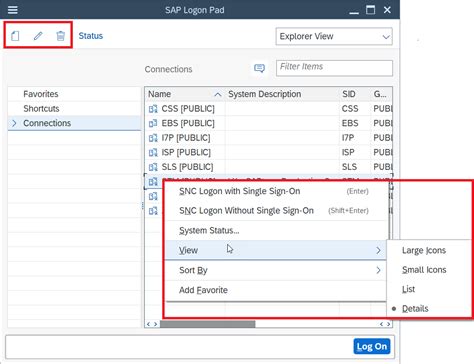Select Details view option
474x364 pixels.
point(415,309)
